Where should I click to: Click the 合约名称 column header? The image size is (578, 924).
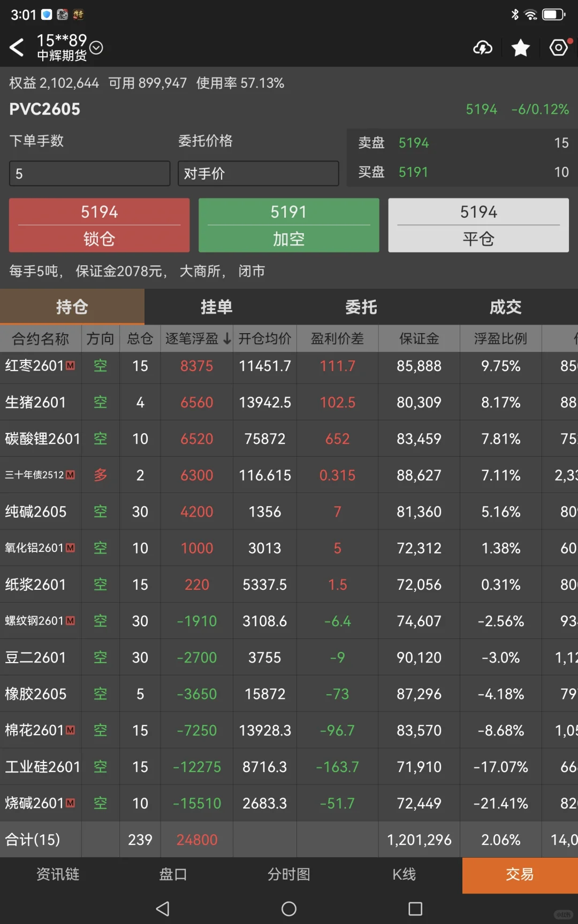pyautogui.click(x=41, y=338)
